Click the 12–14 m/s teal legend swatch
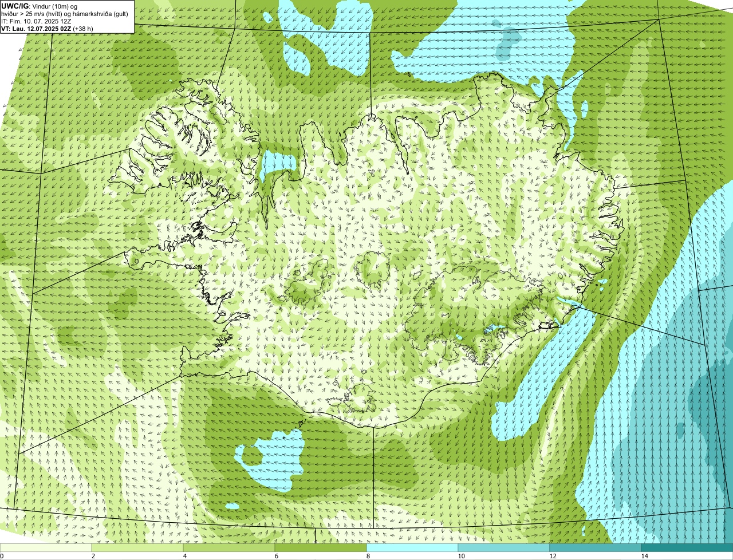The image size is (733, 560). tap(596, 548)
